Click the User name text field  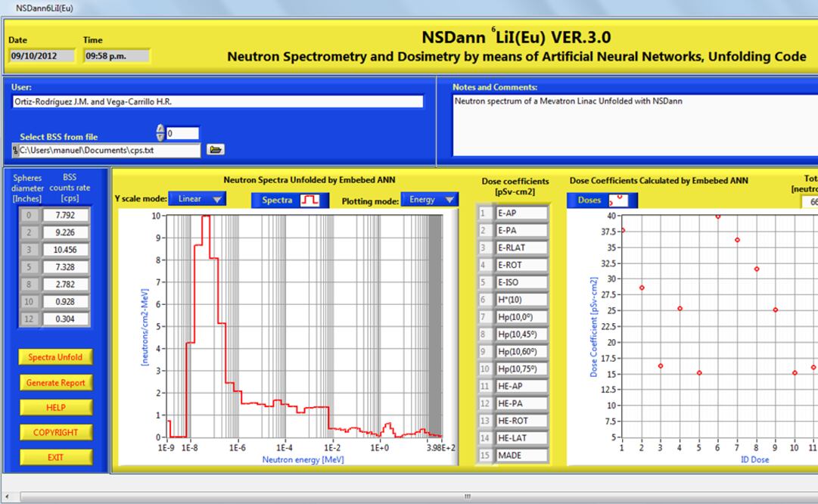(217, 101)
